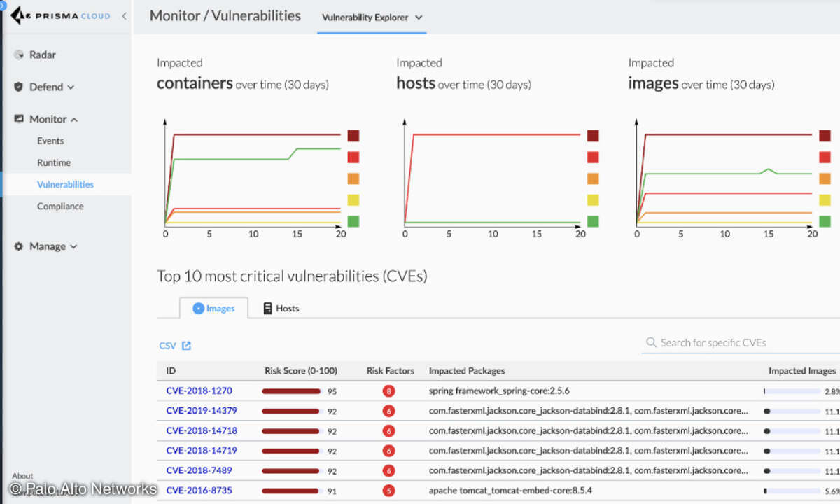Open CVE-2016-8735 details
This screenshot has width=840, height=504.
[x=199, y=491]
